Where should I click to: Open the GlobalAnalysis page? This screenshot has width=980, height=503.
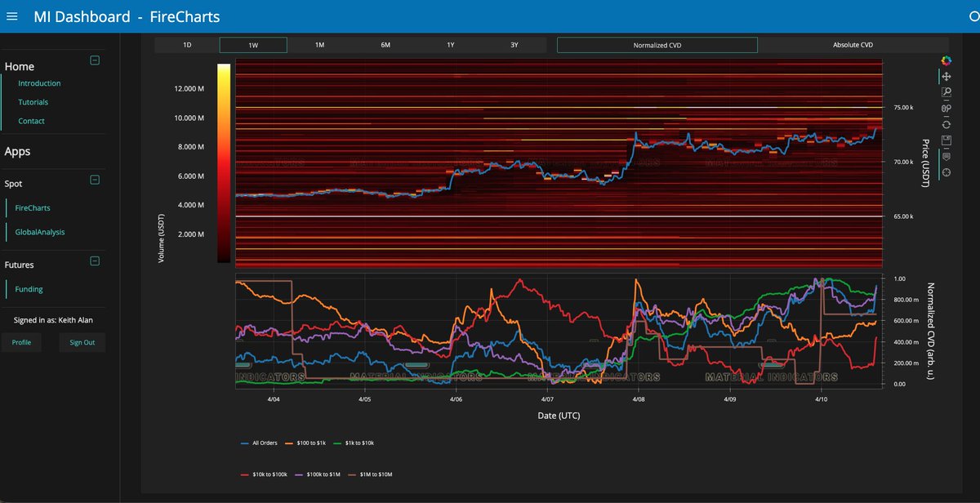pyautogui.click(x=40, y=232)
